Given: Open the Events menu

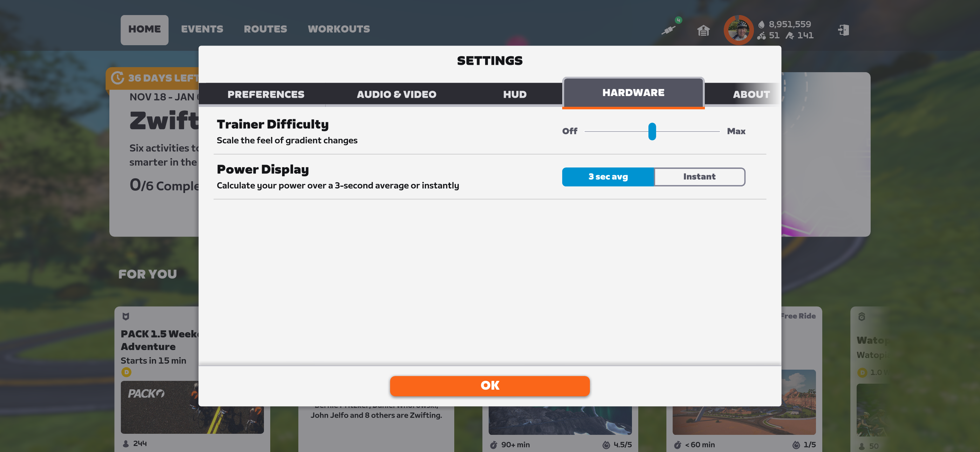Looking at the screenshot, I should 202,29.
